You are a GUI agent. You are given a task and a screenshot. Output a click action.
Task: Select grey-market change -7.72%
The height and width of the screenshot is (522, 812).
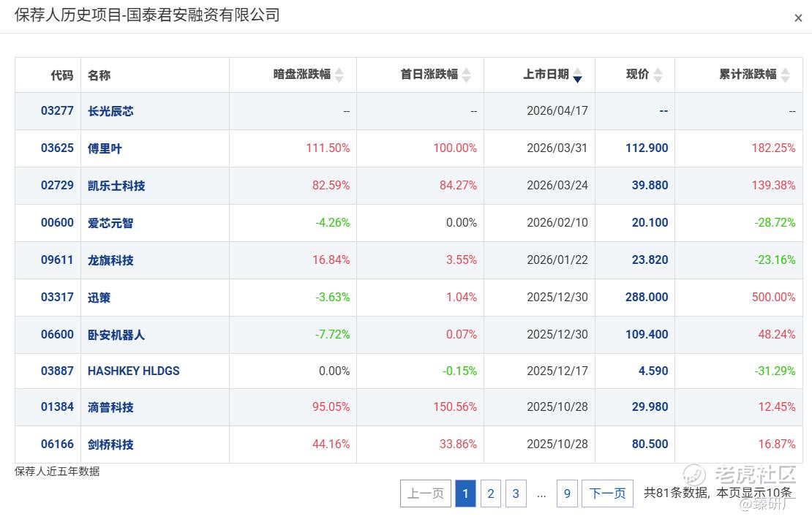(332, 334)
